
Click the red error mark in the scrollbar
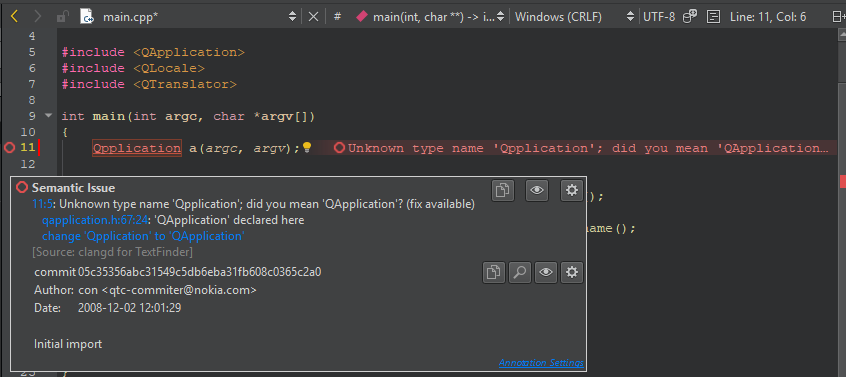pyautogui.click(x=843, y=181)
